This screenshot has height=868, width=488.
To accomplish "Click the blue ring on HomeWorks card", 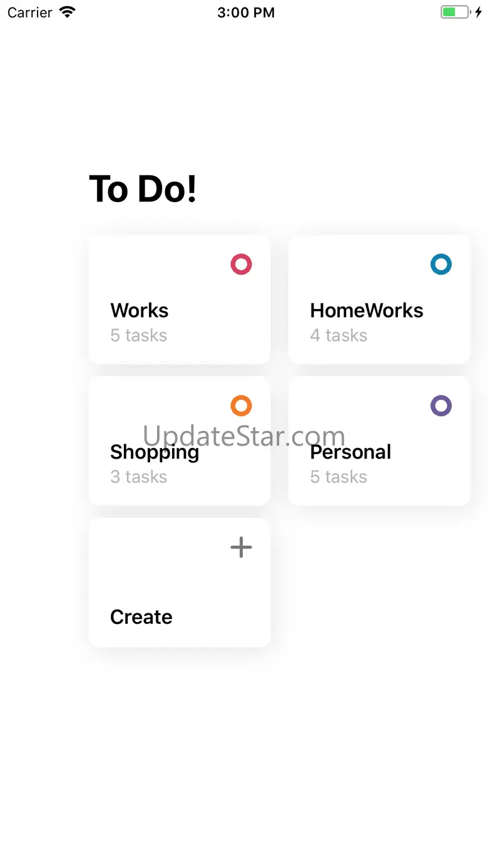I will [x=441, y=264].
